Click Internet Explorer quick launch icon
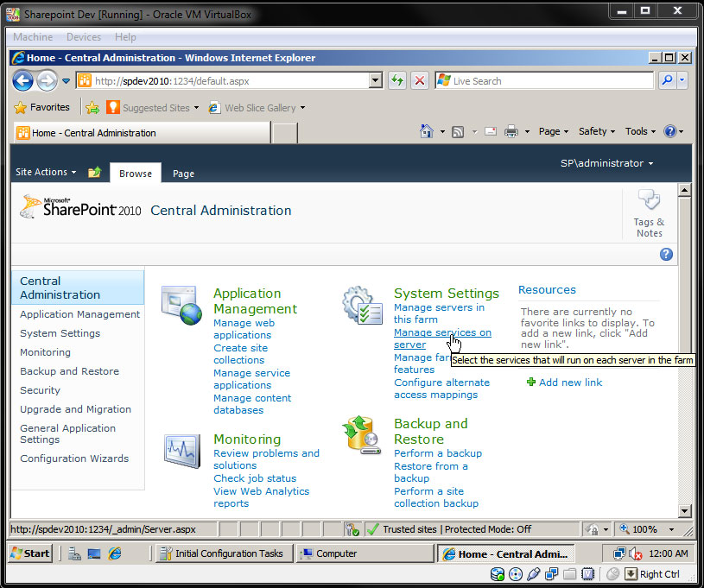The height and width of the screenshot is (588, 704). click(x=115, y=553)
